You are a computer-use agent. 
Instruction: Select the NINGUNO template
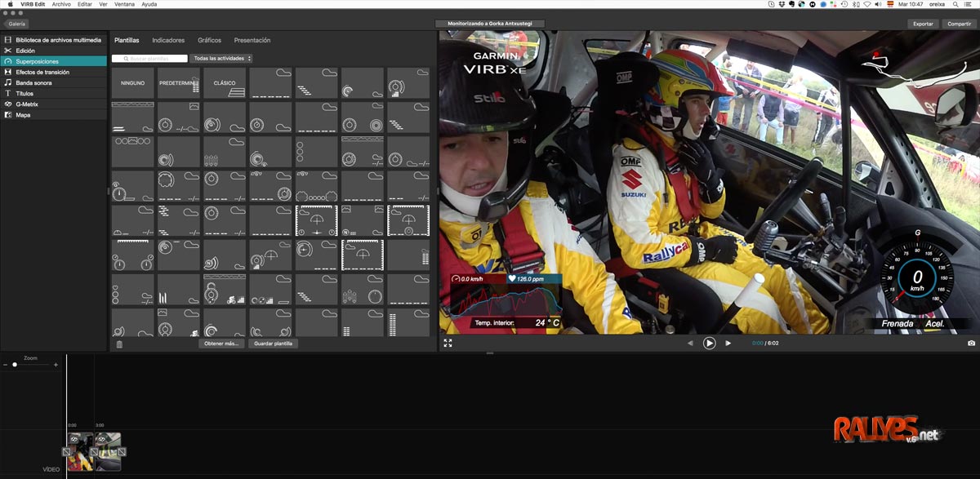[132, 83]
